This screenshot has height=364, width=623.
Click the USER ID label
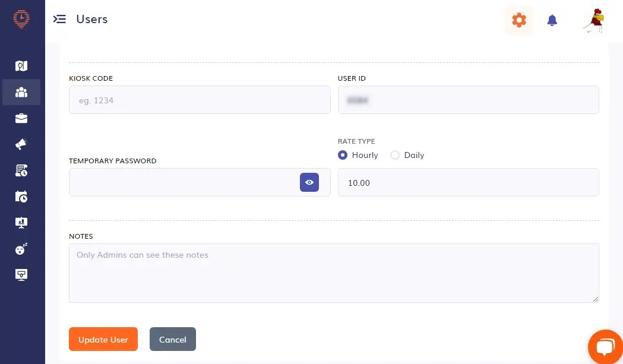coord(352,78)
